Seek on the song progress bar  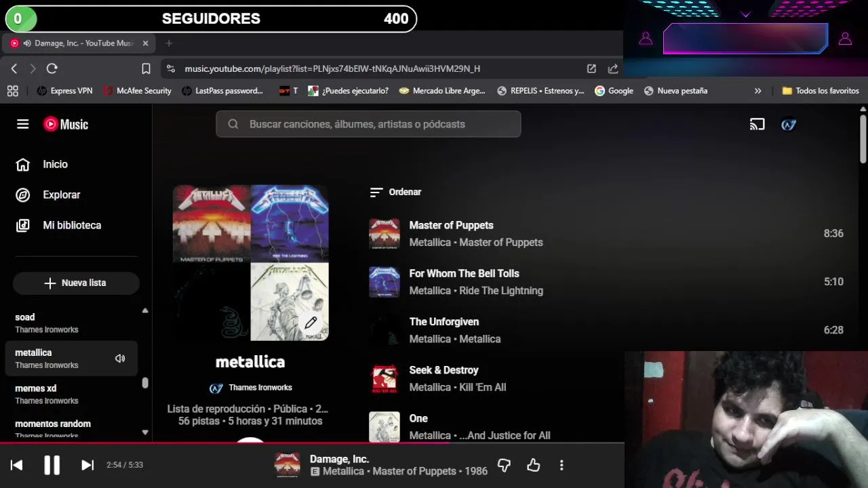click(312, 443)
